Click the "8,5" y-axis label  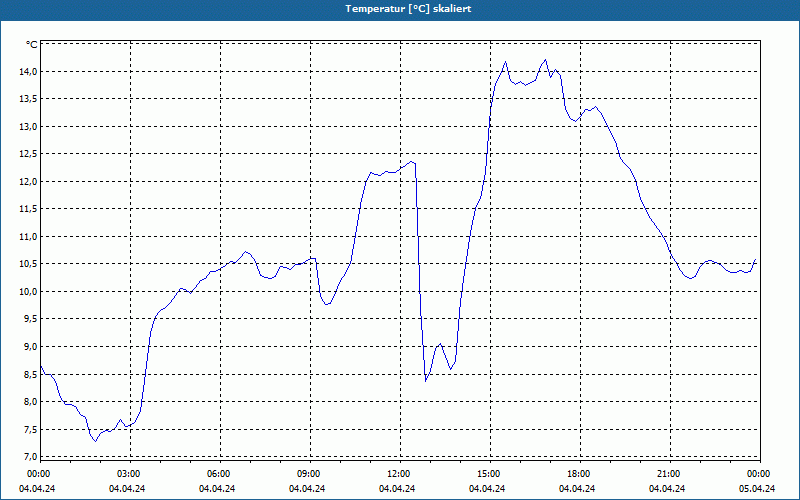click(x=31, y=374)
